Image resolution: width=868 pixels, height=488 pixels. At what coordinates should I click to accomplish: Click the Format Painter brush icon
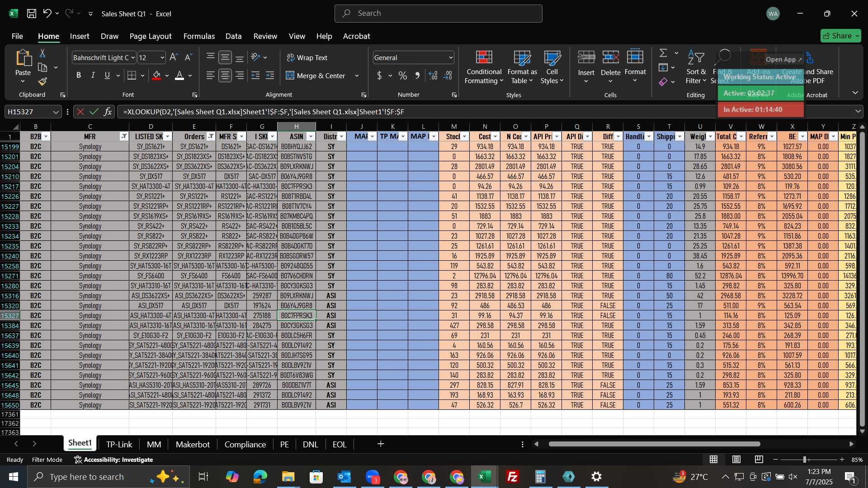coord(42,82)
